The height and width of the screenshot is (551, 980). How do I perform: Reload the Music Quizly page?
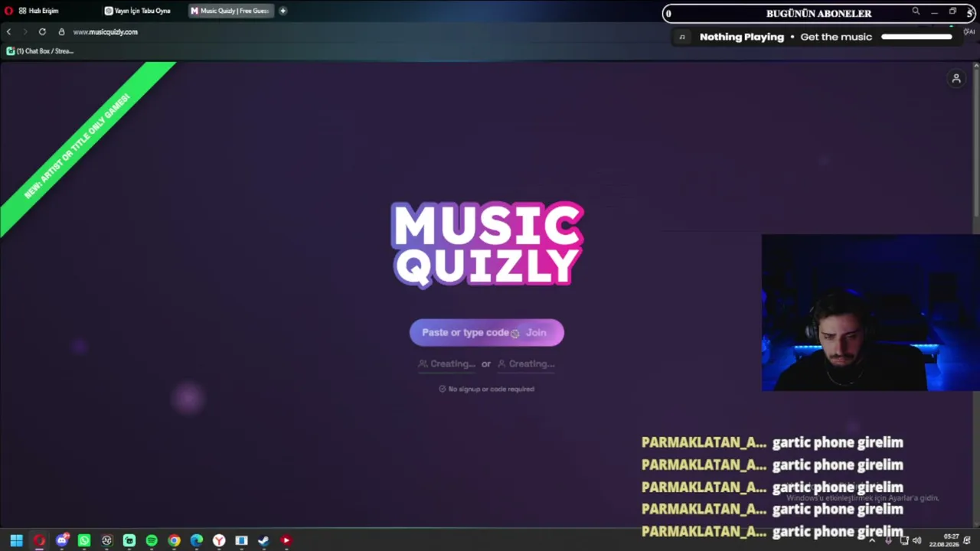click(42, 32)
